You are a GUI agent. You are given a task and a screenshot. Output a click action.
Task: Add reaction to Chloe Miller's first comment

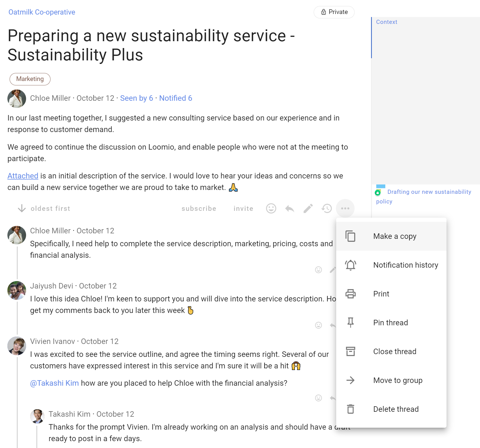click(x=318, y=270)
